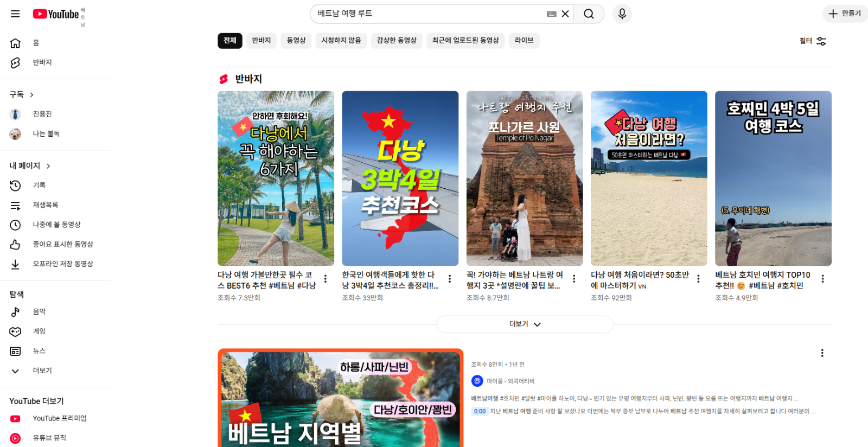The image size is (868, 447).
Task: Click the YouTube logo
Action: (x=56, y=14)
